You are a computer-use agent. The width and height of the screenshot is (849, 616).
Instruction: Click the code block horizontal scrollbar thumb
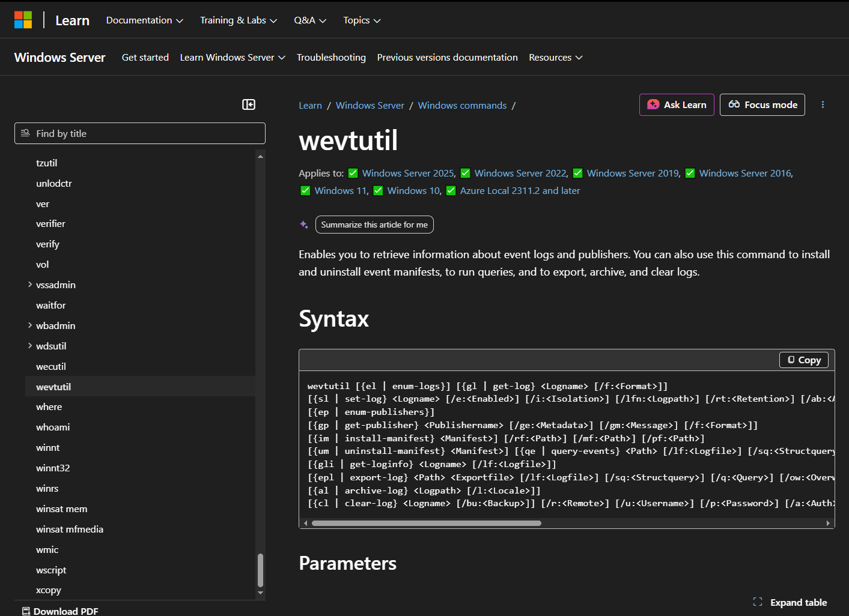(427, 523)
